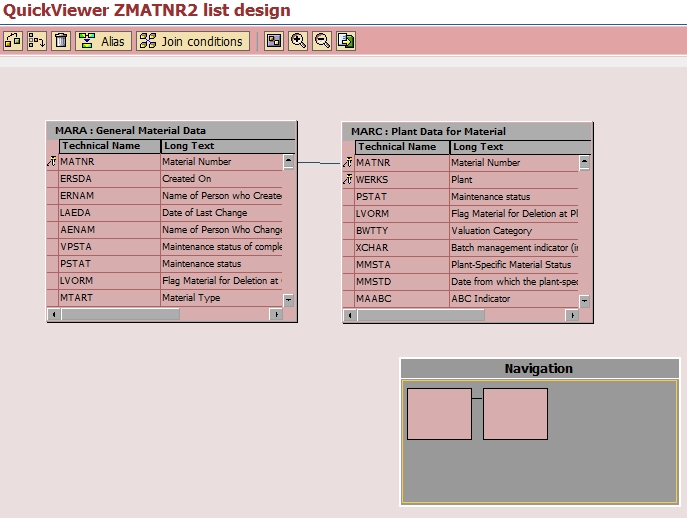Click 'Plant-Specific Material Status' in MARC
This screenshot has width=687, height=518.
coord(511,265)
